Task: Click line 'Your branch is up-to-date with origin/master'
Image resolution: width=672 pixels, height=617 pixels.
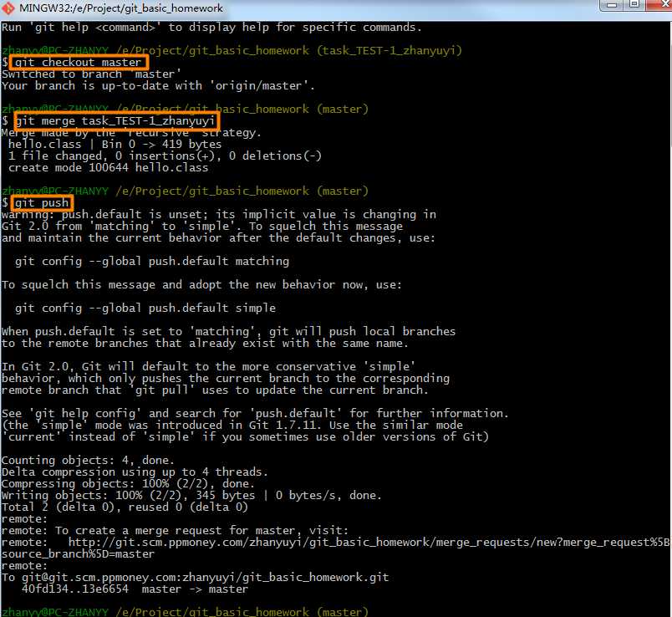Action: 158,86
